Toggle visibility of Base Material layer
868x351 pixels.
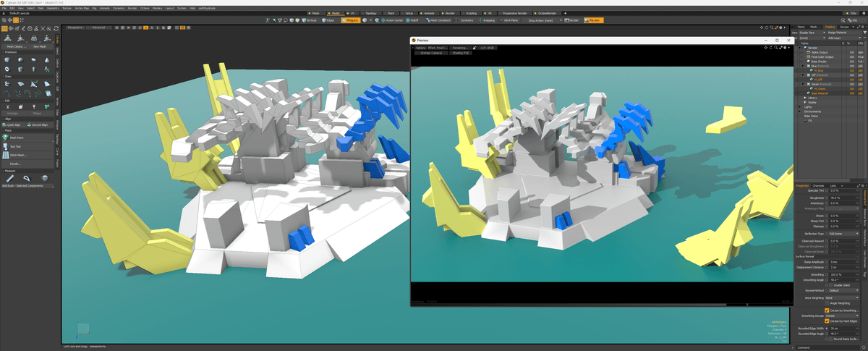pyautogui.click(x=796, y=93)
